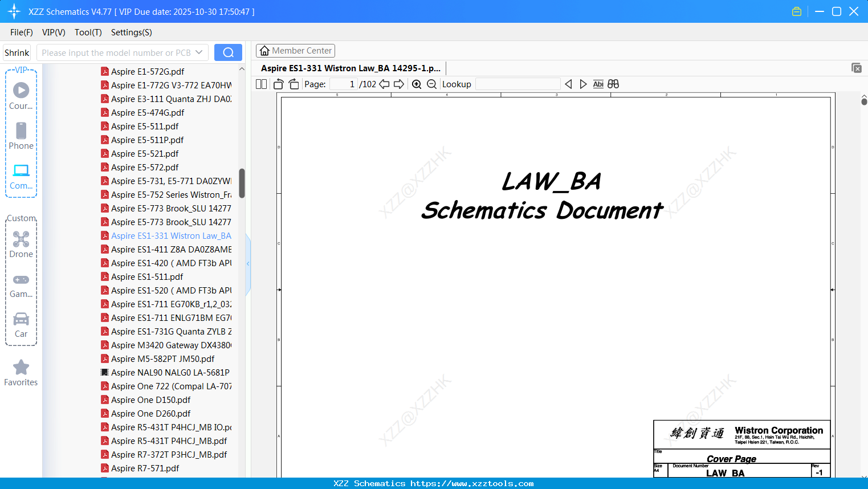This screenshot has width=868, height=489.
Task: Toggle two-page split view
Action: 262,84
